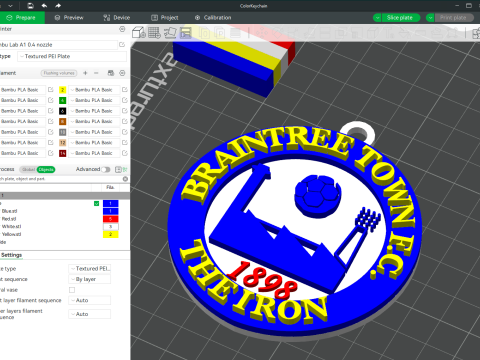Go to the Device tab
Image resolution: width=480 pixels, height=360 pixels.
tap(117, 18)
